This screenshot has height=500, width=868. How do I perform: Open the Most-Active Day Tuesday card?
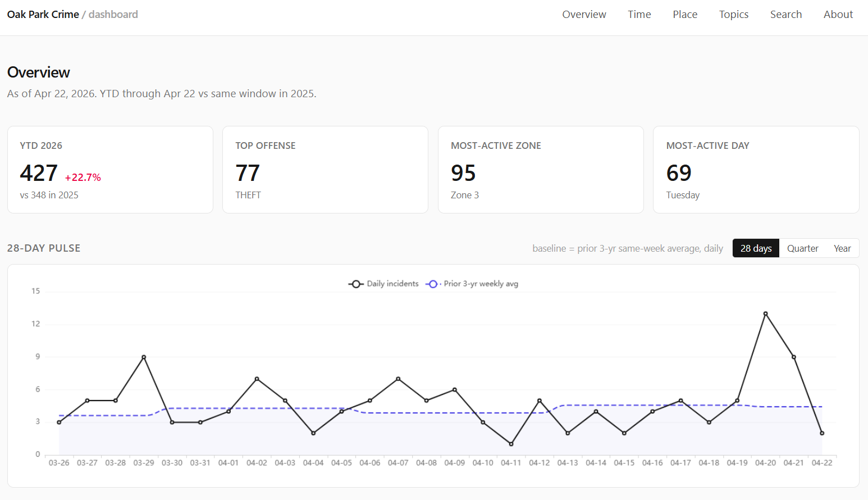pos(756,170)
